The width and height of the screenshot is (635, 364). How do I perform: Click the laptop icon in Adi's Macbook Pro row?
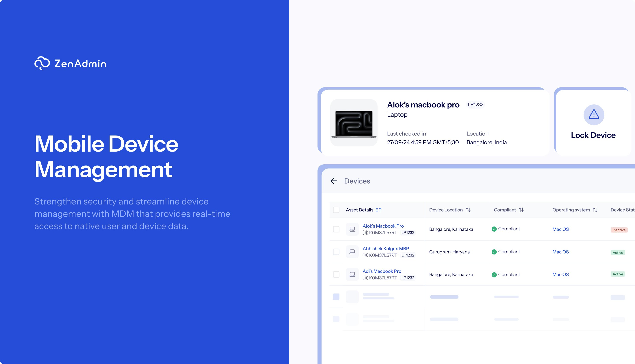click(x=352, y=275)
